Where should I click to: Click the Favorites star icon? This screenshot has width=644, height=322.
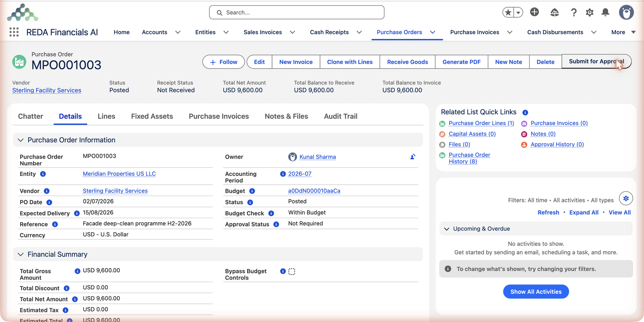pos(508,12)
